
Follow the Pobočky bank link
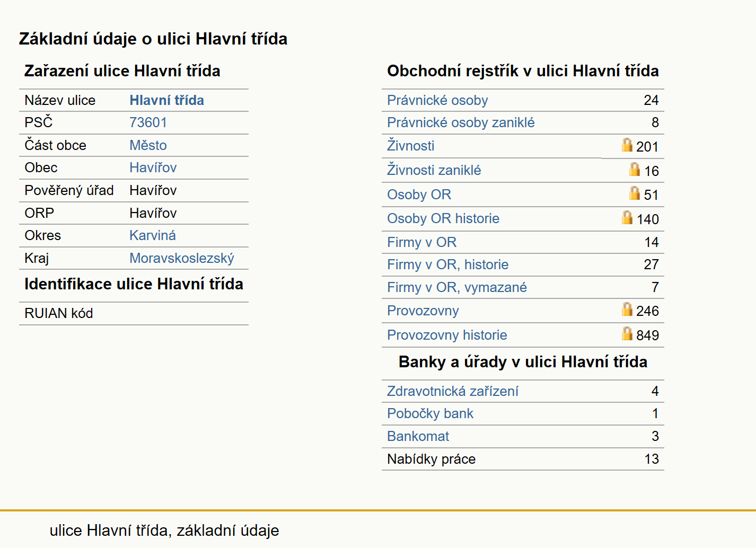coord(430,413)
